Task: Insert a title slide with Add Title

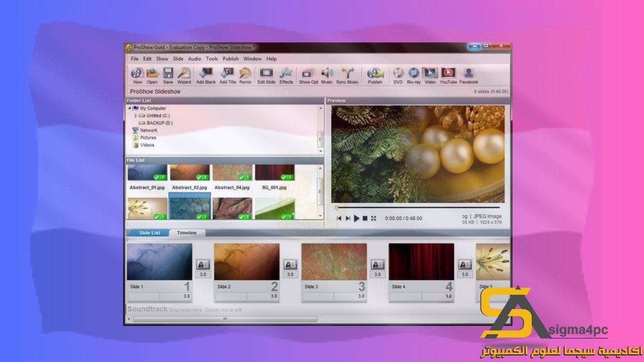Action: pyautogui.click(x=227, y=75)
